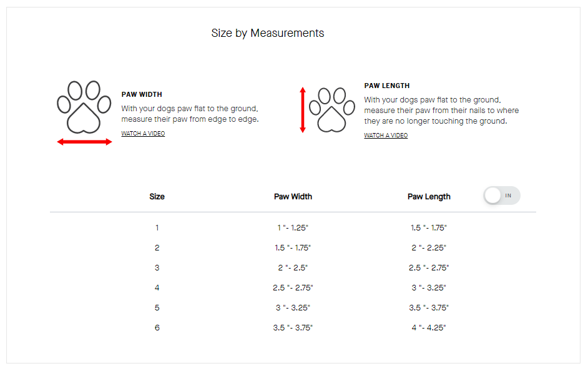Viewport: 588px width, 376px height.
Task: Click the size 5 paw length value
Action: (429, 308)
